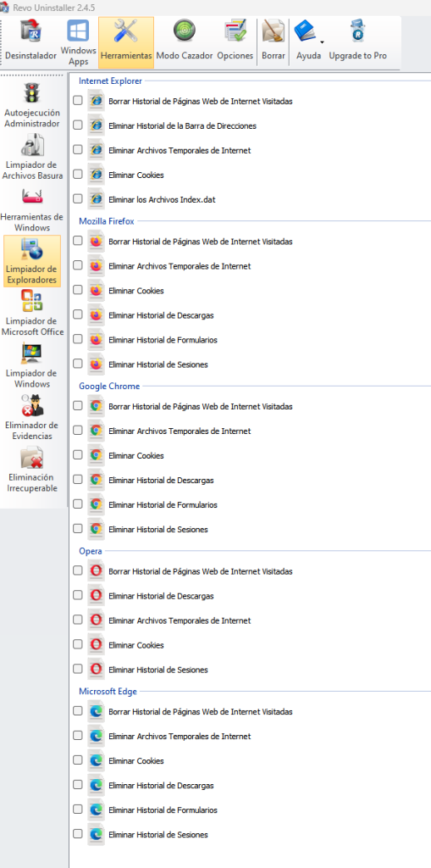Expand the Ayuda dropdown arrow
The height and width of the screenshot is (868, 431).
[322, 42]
